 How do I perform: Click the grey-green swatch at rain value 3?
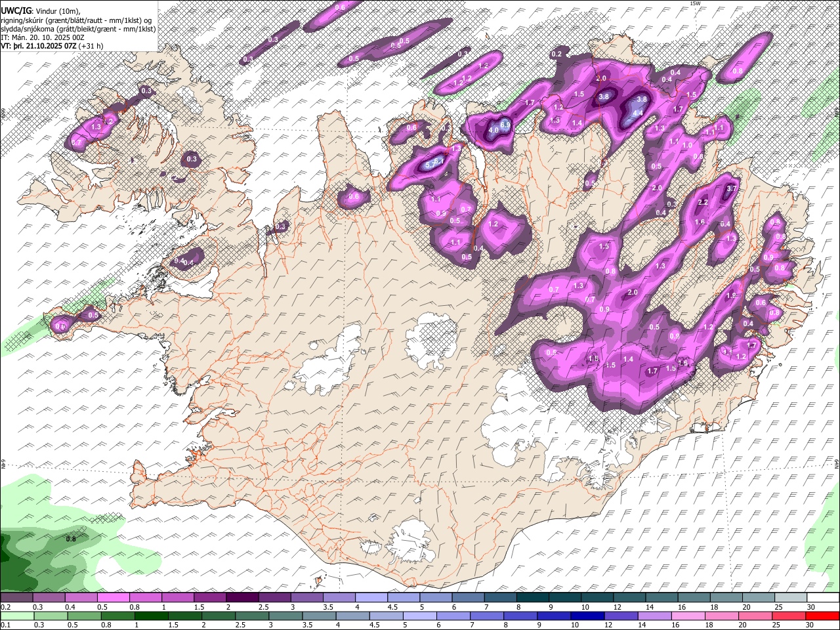285,616
